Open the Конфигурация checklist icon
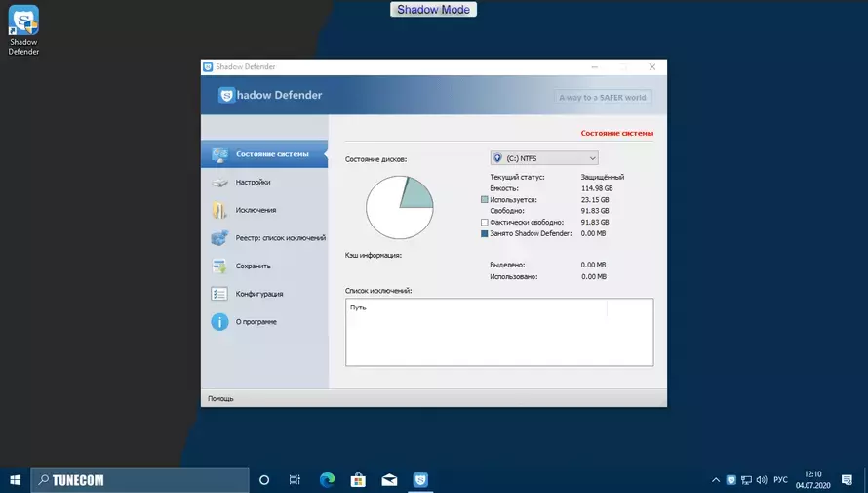This screenshot has width=868, height=493. [x=219, y=294]
